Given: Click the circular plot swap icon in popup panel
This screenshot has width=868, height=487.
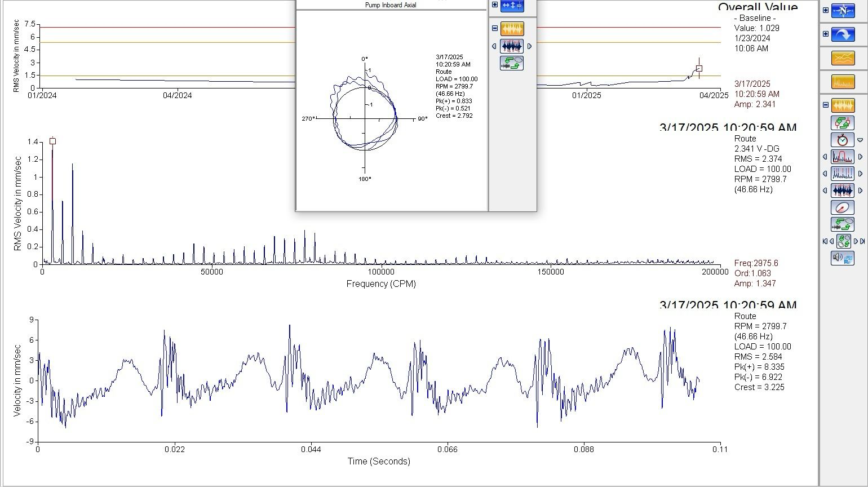Looking at the screenshot, I should tap(512, 63).
